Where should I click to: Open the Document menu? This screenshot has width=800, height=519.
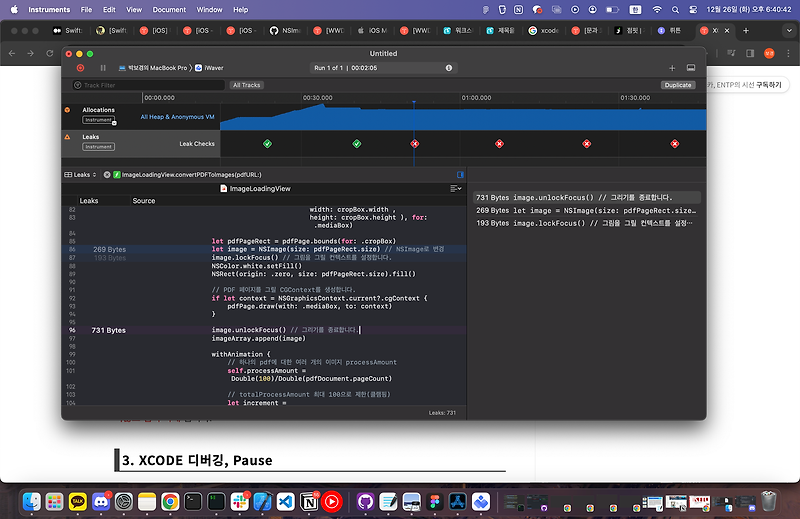click(x=169, y=9)
